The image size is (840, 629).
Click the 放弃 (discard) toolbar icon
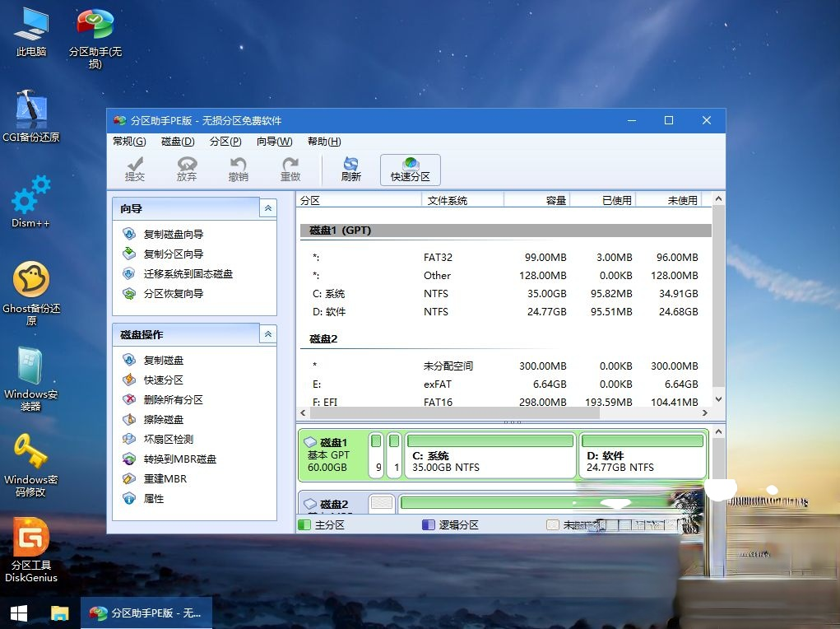(x=187, y=170)
